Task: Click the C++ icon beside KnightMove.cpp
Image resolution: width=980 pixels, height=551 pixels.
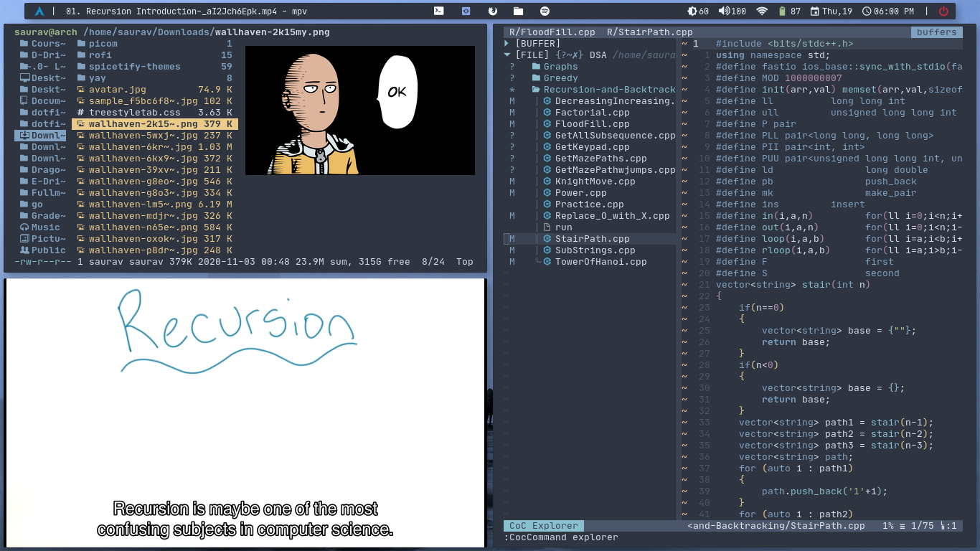Action: coord(547,182)
